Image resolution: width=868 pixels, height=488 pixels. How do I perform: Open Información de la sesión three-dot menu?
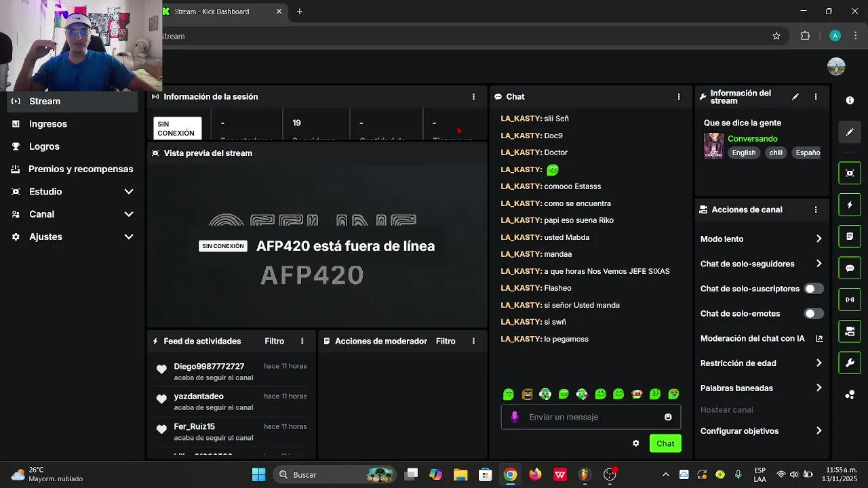[x=473, y=97]
